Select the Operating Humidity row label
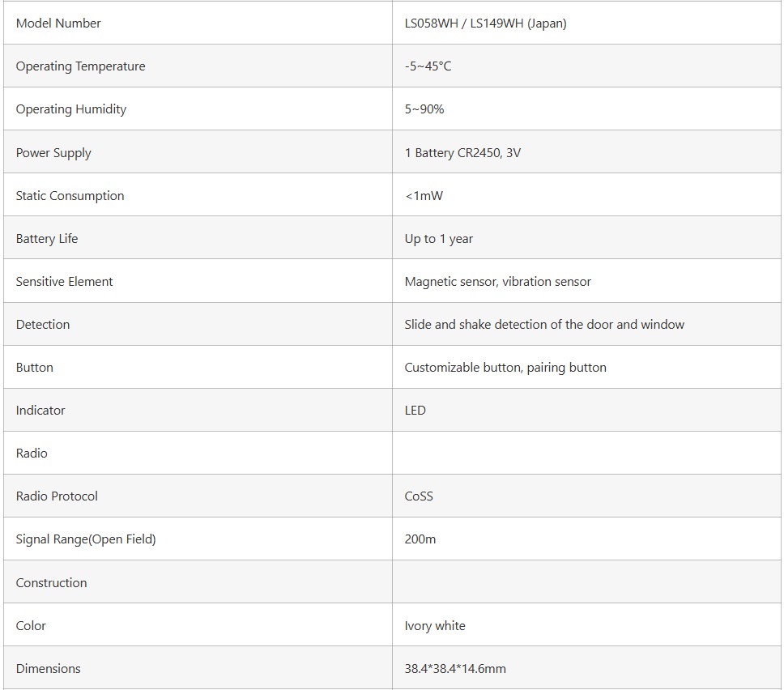The image size is (784, 690). point(71,109)
